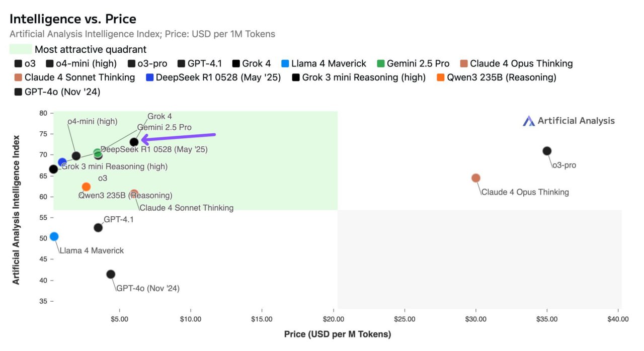Select the o3-pro data point on chart
Viewport: 644px width, 351px height.
coord(547,151)
